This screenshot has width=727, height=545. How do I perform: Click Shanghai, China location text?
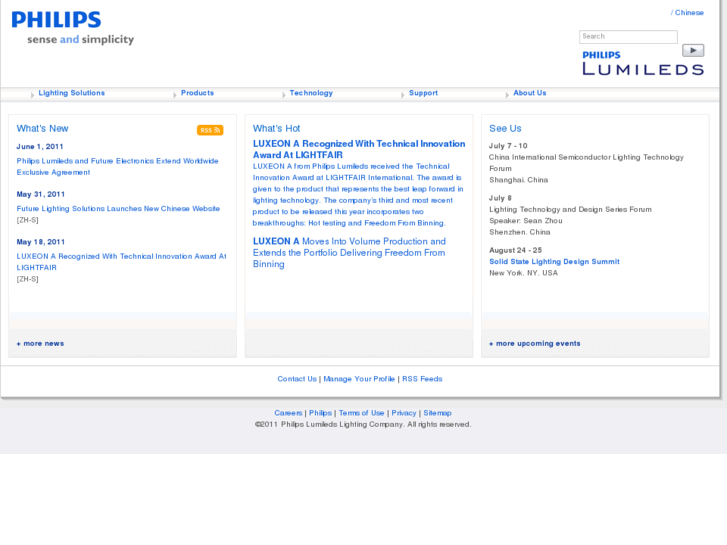click(518, 180)
